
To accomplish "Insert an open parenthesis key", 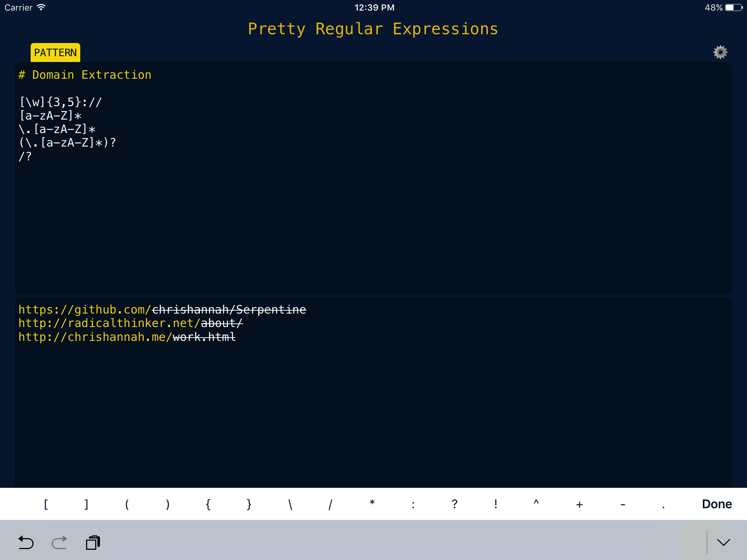I will tap(127, 504).
